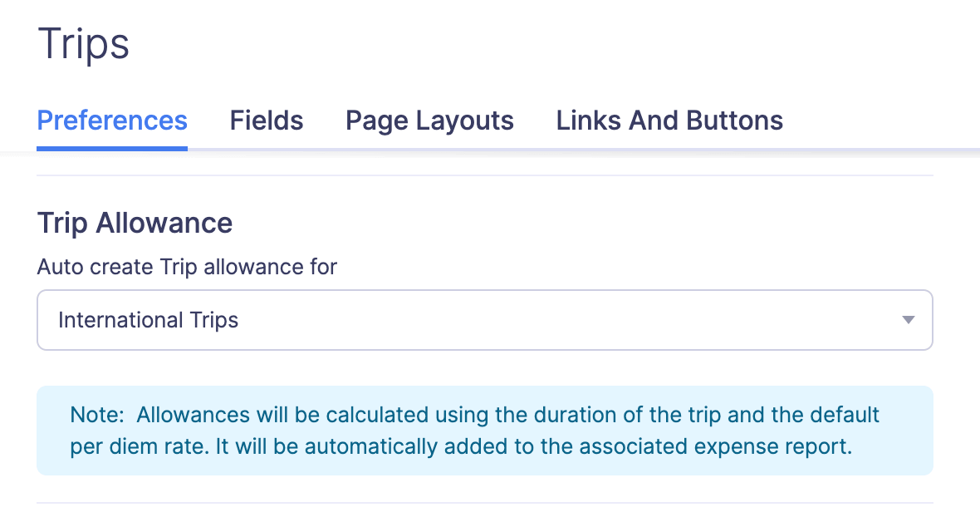Click the word "Allowances" in the note
The width and height of the screenshot is (980, 517).
[194, 414]
